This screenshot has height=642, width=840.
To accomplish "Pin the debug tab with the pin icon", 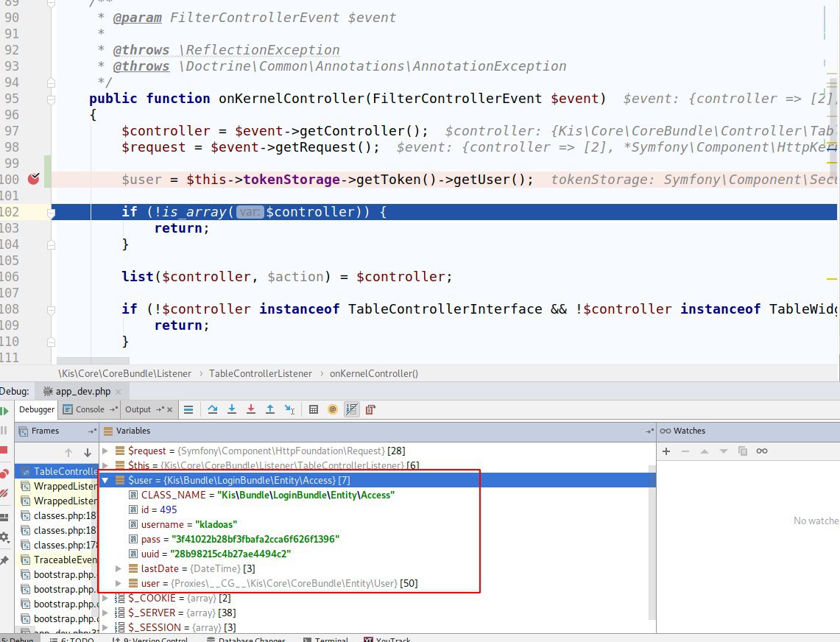I will click(x=4, y=560).
